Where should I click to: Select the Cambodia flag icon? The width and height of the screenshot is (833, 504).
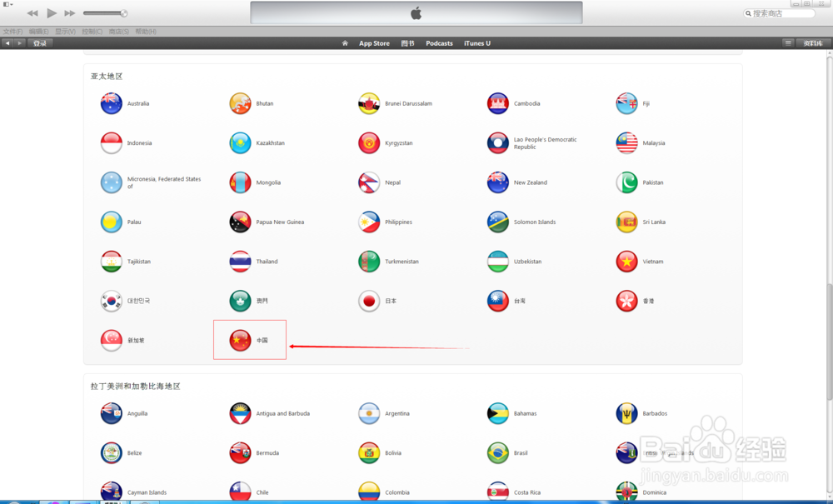498,103
